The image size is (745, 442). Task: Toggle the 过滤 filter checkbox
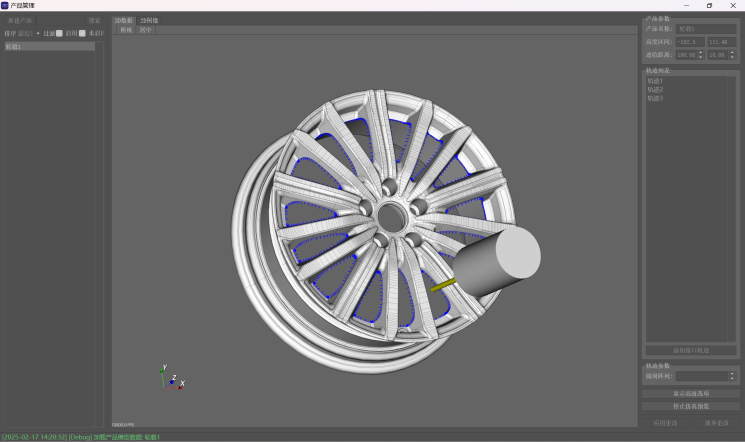coord(59,33)
